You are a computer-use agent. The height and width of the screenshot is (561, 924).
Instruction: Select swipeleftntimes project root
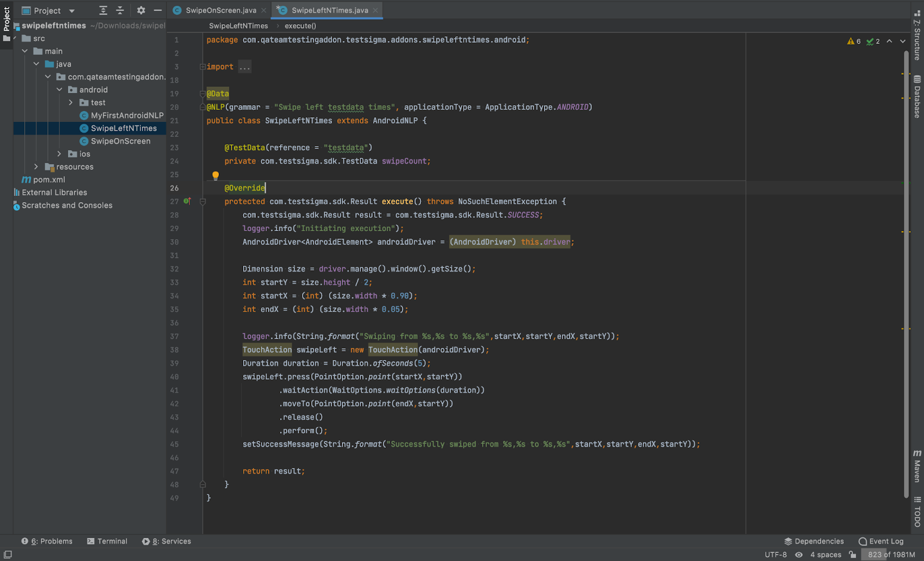(54, 25)
